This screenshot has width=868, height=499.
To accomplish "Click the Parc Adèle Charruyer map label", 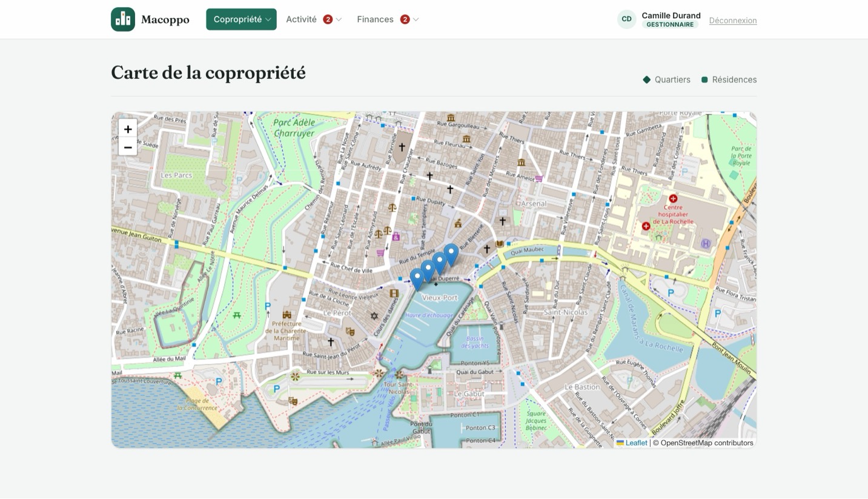I will click(294, 128).
